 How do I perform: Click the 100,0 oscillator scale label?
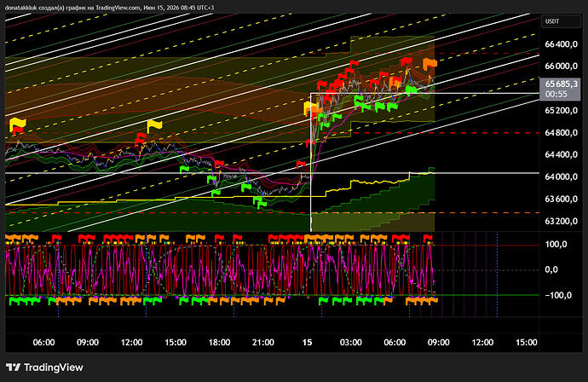(x=556, y=244)
